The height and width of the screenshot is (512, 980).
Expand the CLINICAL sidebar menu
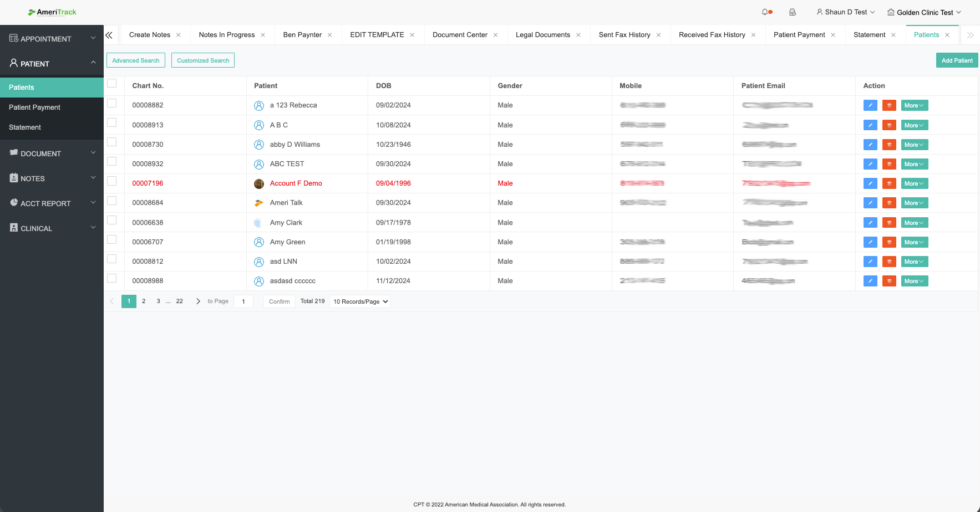coord(52,228)
